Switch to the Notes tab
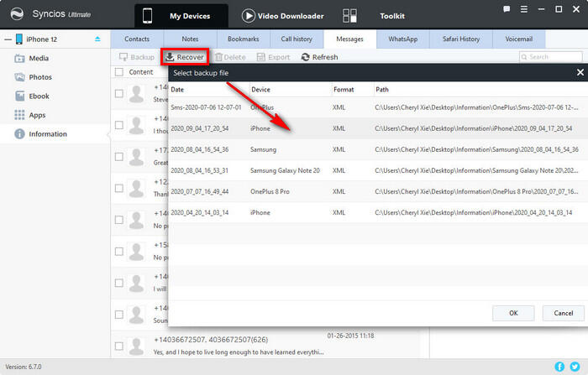This screenshot has width=588, height=375. 190,39
